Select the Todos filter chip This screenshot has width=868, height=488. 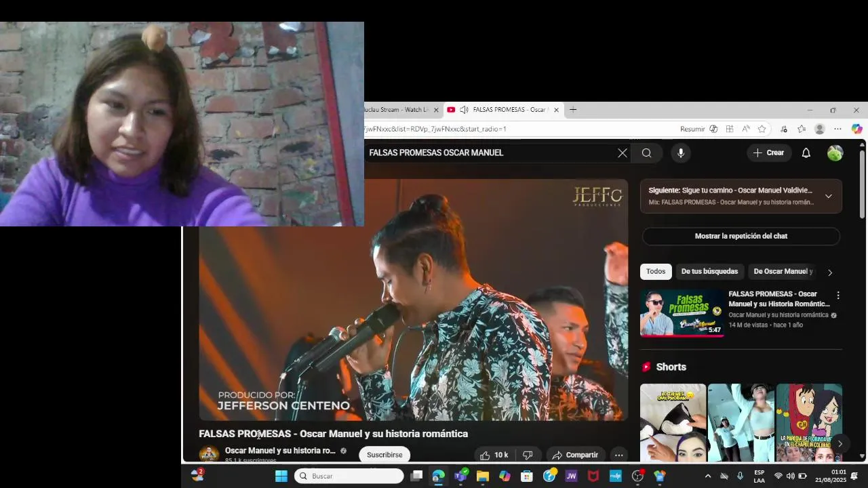point(656,272)
